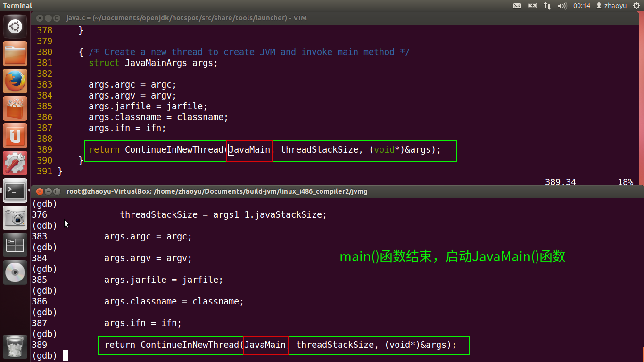The height and width of the screenshot is (362, 644).
Task: Launch Ubuntu One from the launcher
Action: pos(15,136)
